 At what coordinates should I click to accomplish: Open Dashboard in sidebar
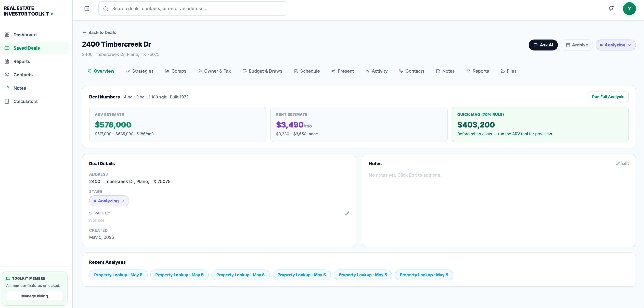coord(35,35)
